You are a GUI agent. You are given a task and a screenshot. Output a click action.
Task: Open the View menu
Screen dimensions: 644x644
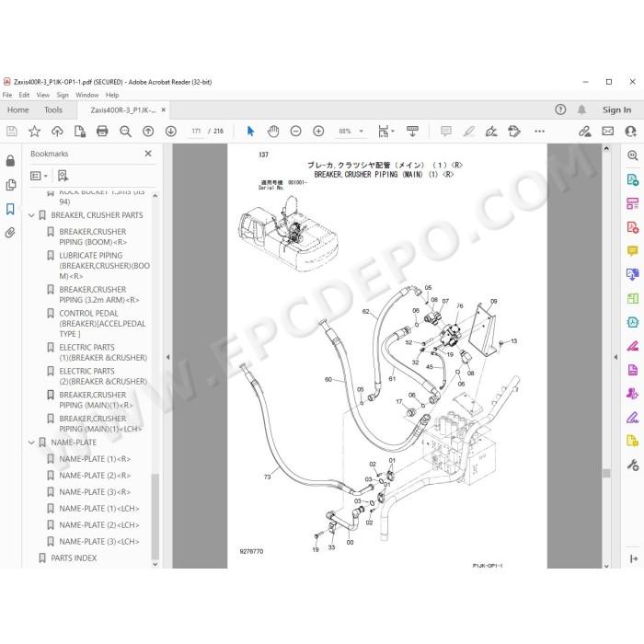click(43, 95)
